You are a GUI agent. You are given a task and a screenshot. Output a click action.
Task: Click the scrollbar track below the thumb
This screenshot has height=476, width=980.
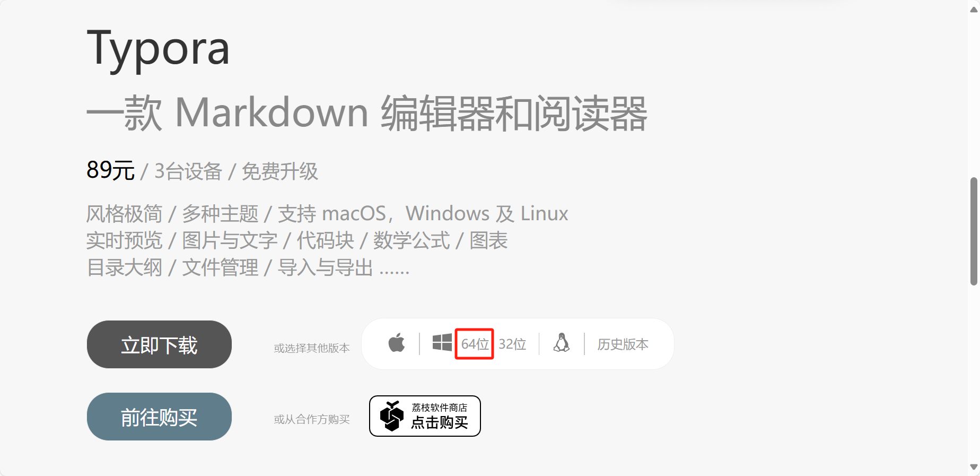[974, 371]
